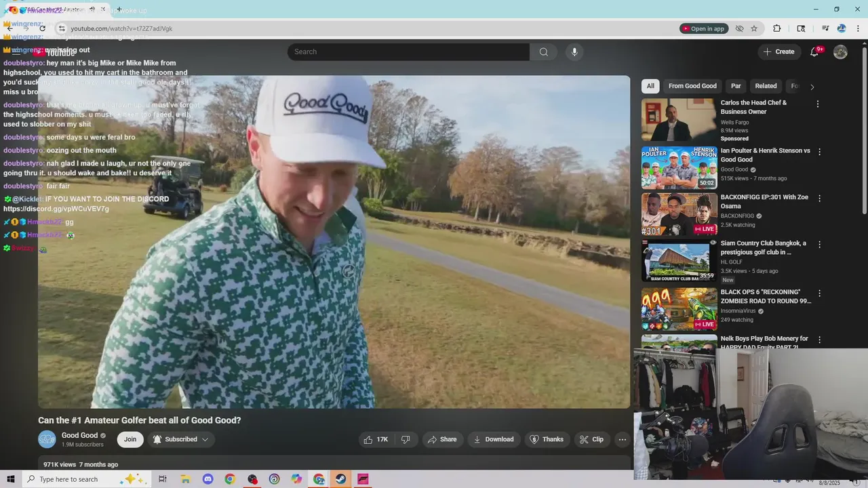Click the Join channel button
The width and height of the screenshot is (868, 488).
(x=130, y=439)
